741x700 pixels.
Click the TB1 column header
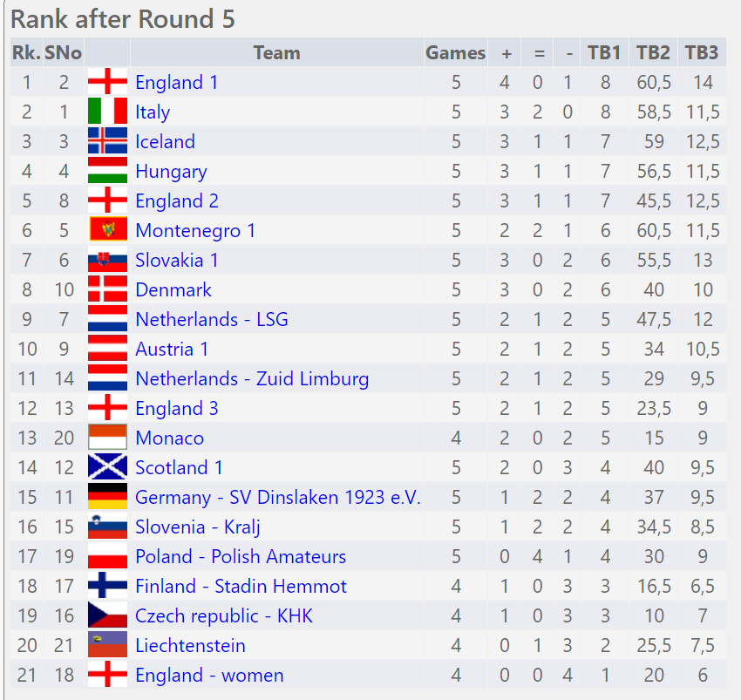603,52
